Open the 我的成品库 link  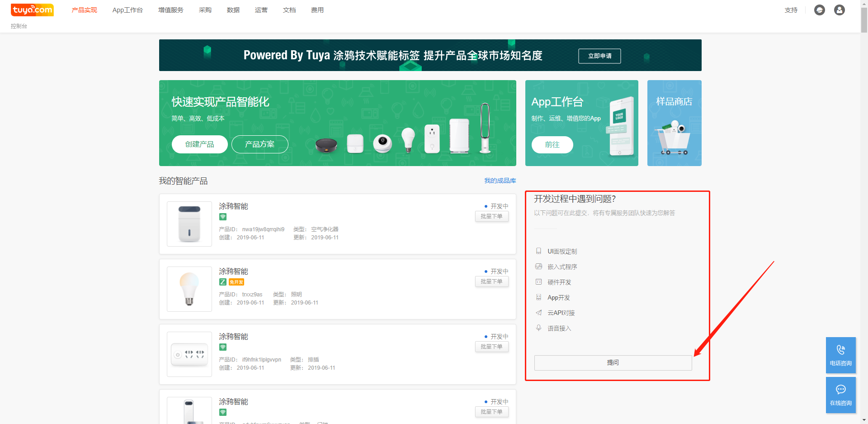pos(500,181)
